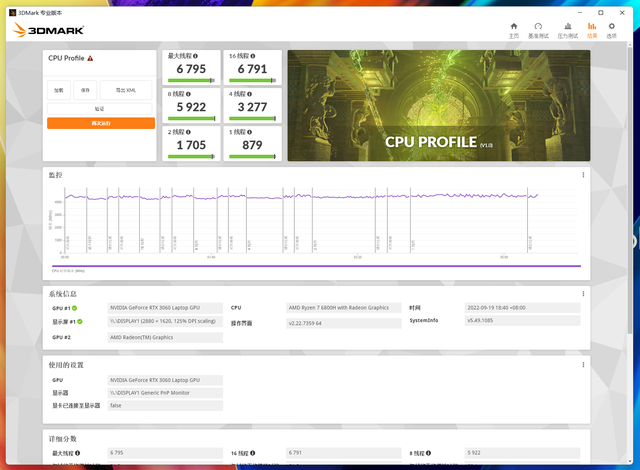Open the three-dot menu of 系统信息 panel

(583, 294)
